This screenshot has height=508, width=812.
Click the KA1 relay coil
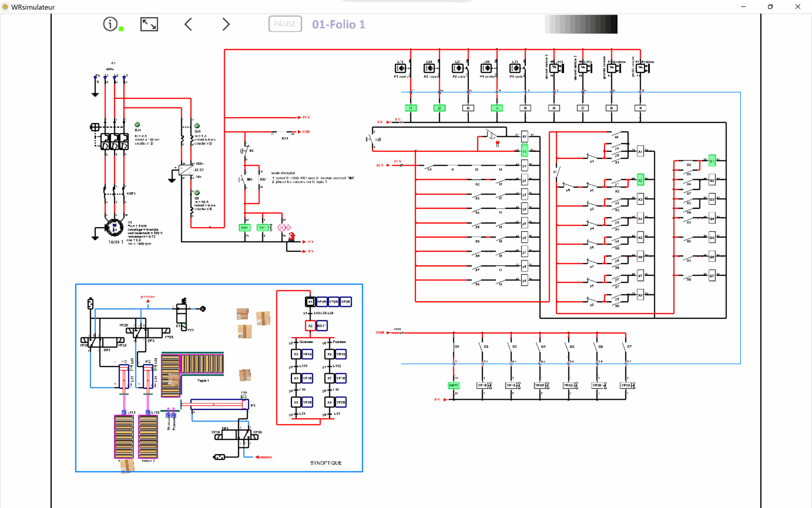coord(244,228)
